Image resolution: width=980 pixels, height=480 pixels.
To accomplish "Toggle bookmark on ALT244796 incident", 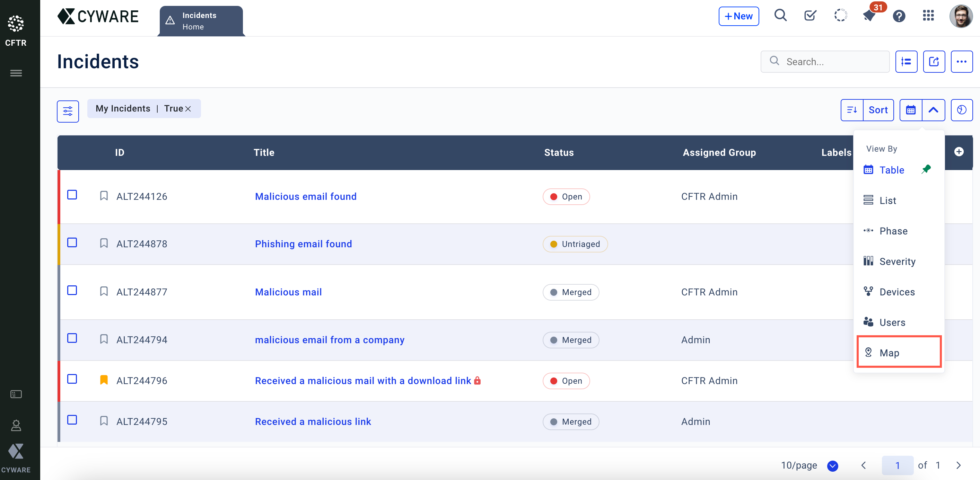I will 104,380.
